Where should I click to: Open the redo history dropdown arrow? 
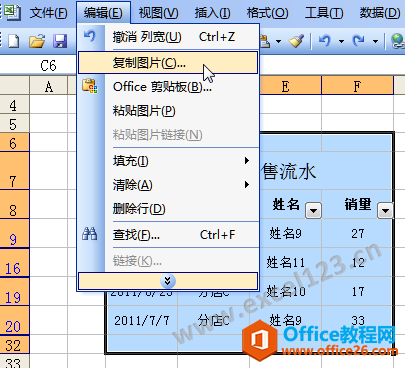pyautogui.click(x=375, y=42)
